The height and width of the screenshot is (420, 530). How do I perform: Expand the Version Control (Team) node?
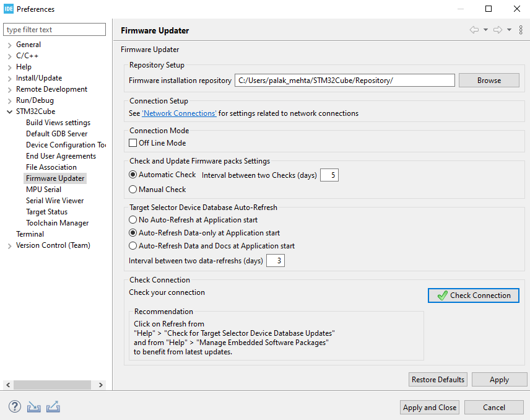(x=10, y=245)
